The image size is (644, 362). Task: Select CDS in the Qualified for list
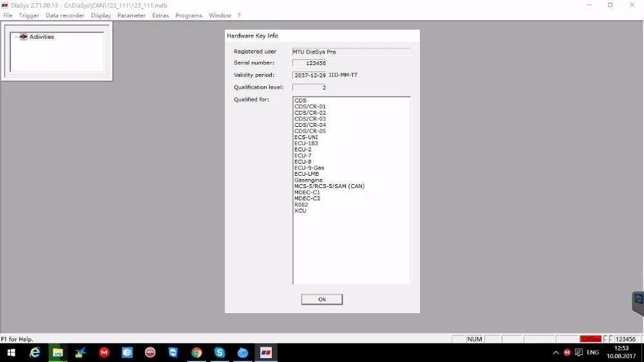click(x=300, y=100)
